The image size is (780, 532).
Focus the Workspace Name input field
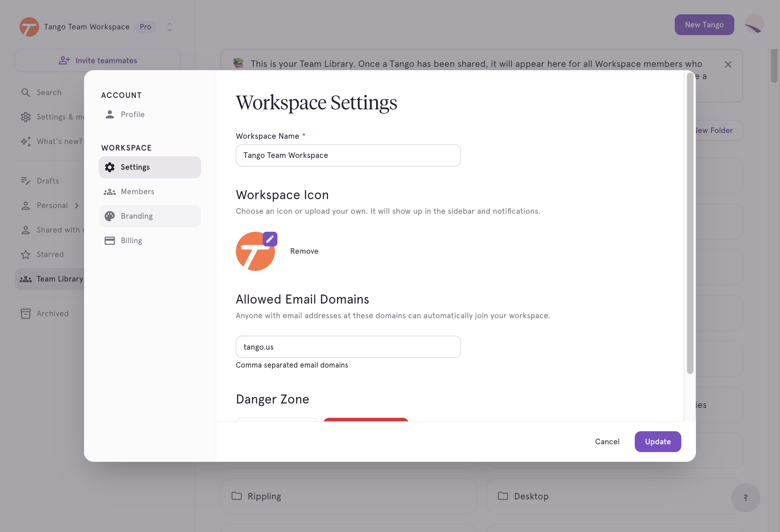tap(348, 155)
